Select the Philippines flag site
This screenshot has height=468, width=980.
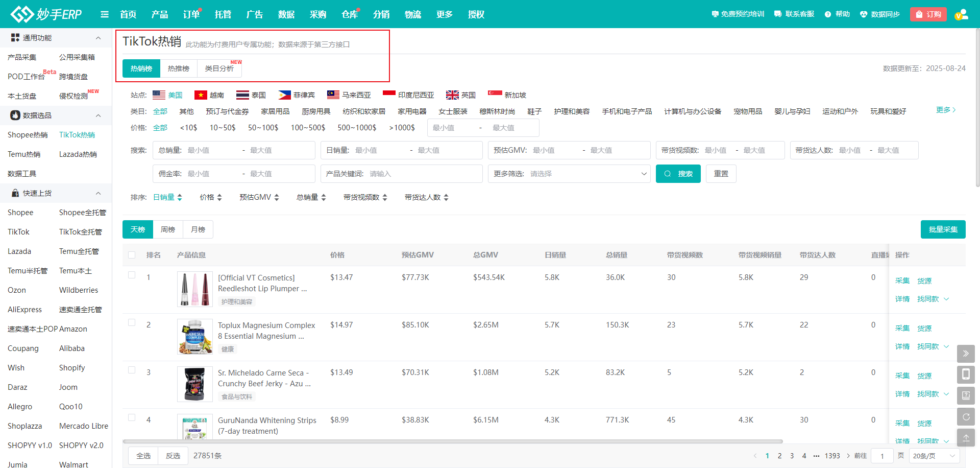point(284,95)
